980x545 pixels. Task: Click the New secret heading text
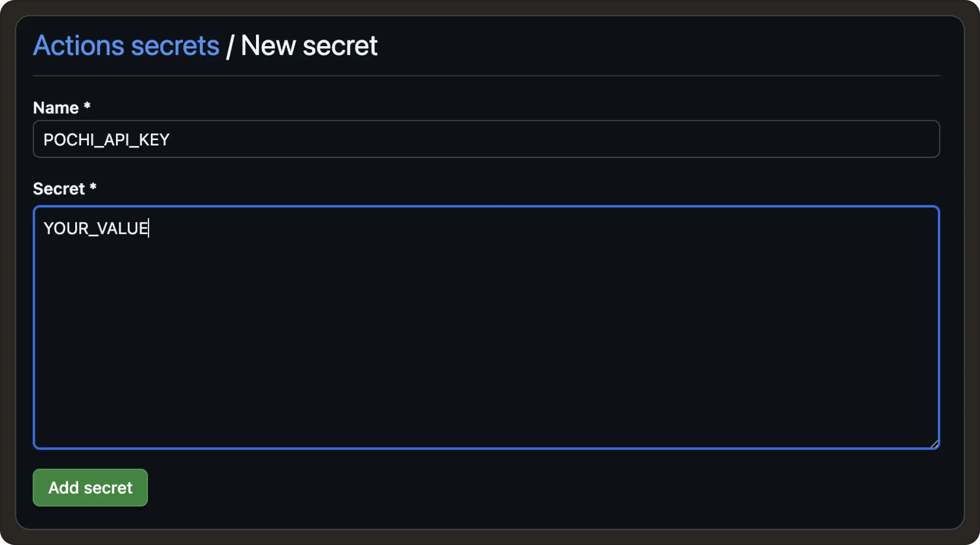[309, 45]
